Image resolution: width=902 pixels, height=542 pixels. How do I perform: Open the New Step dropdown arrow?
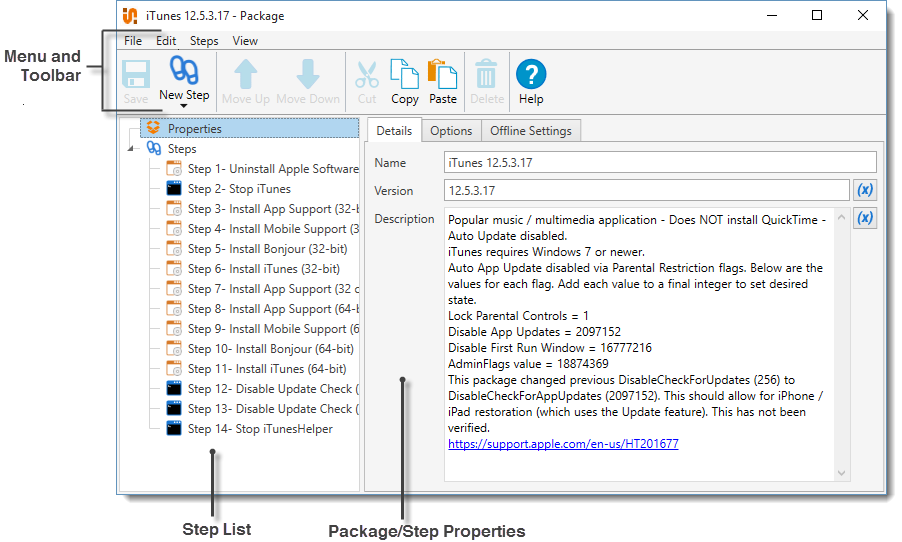(x=184, y=106)
